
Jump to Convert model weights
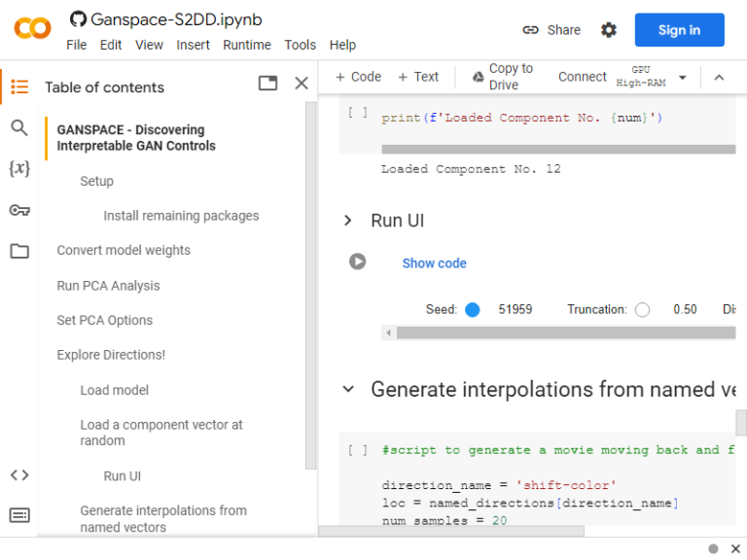click(124, 250)
